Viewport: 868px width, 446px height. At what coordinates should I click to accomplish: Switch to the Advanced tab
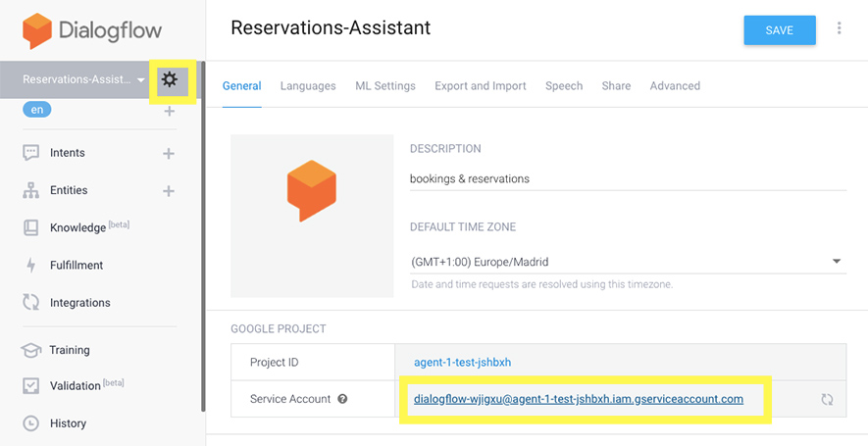(x=675, y=86)
